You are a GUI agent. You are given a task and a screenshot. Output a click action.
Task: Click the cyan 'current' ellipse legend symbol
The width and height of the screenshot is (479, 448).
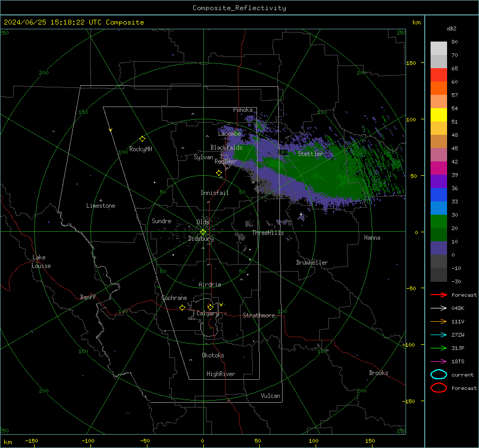click(439, 374)
